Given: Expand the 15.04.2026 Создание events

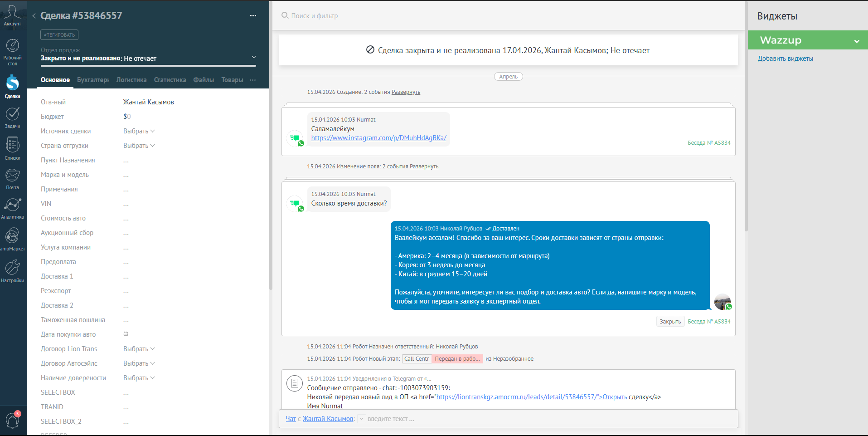Looking at the screenshot, I should [x=406, y=92].
